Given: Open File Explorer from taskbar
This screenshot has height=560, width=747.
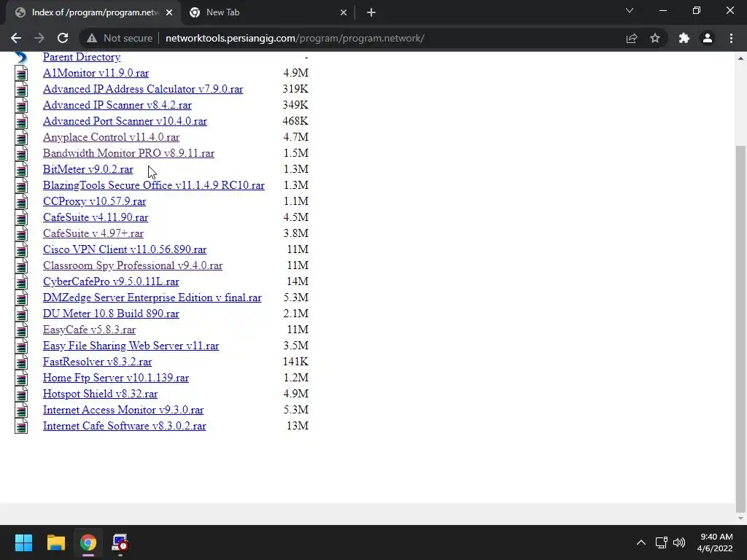Looking at the screenshot, I should tap(55, 542).
